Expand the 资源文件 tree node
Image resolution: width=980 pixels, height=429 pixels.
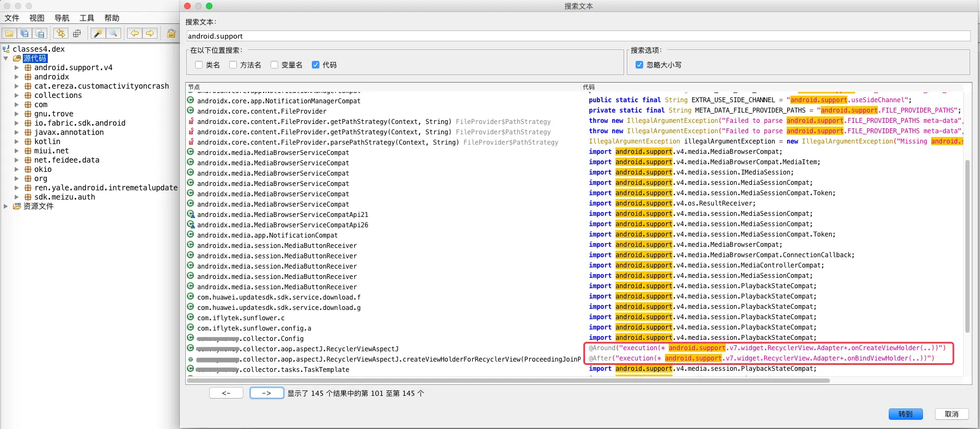pyautogui.click(x=6, y=206)
